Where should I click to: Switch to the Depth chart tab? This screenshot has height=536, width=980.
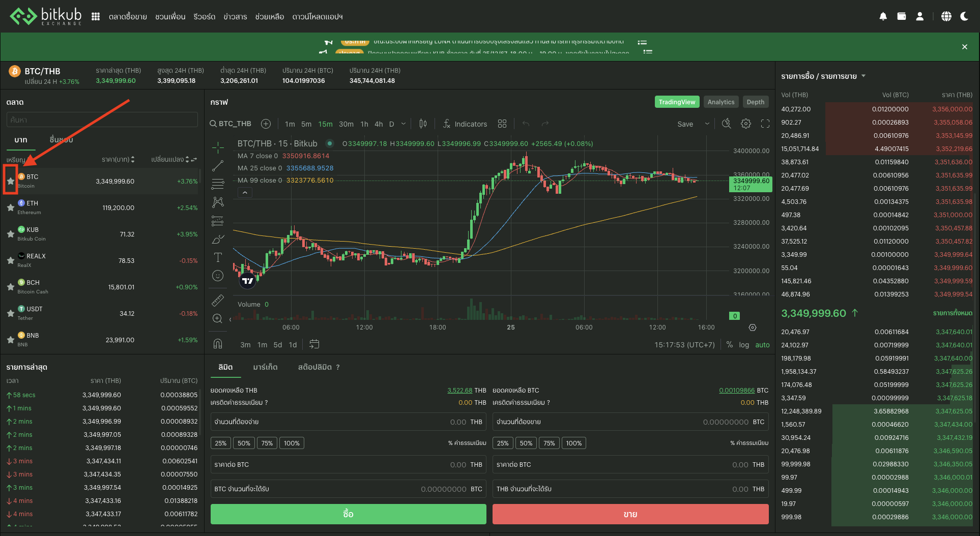pos(756,102)
